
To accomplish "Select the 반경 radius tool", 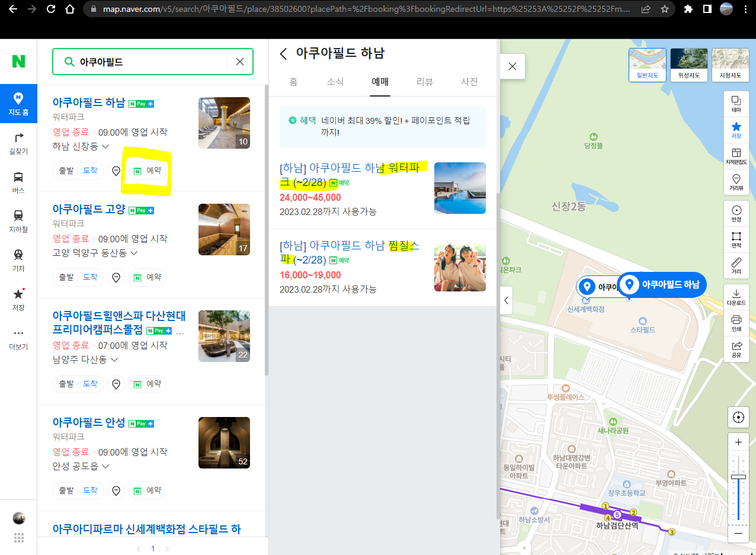I will coord(736,214).
